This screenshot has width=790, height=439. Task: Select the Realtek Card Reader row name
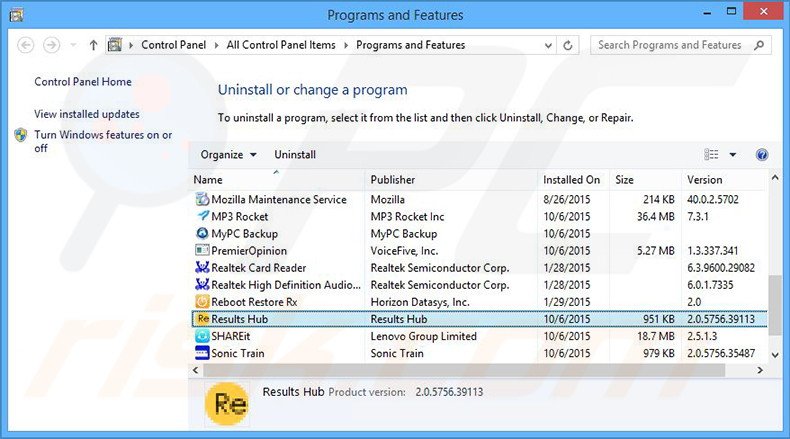[258, 268]
